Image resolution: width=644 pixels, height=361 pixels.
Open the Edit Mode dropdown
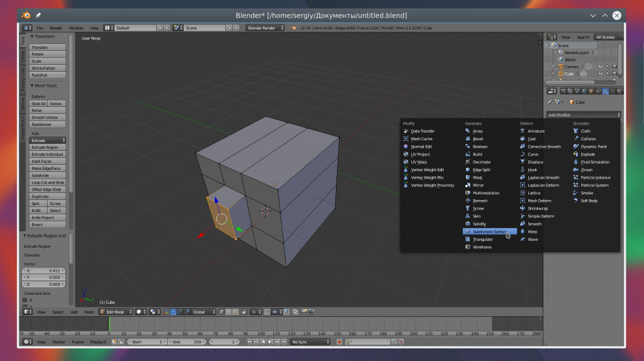click(115, 312)
